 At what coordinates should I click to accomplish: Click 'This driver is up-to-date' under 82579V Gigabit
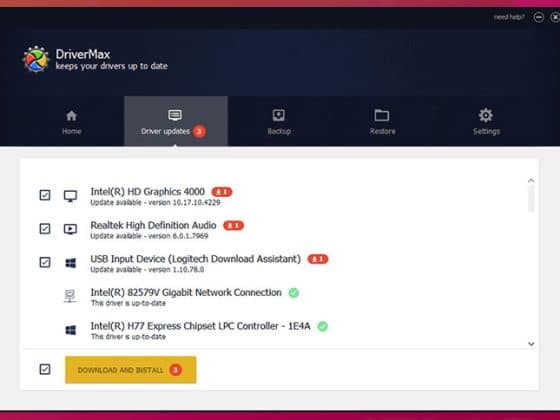pos(128,303)
